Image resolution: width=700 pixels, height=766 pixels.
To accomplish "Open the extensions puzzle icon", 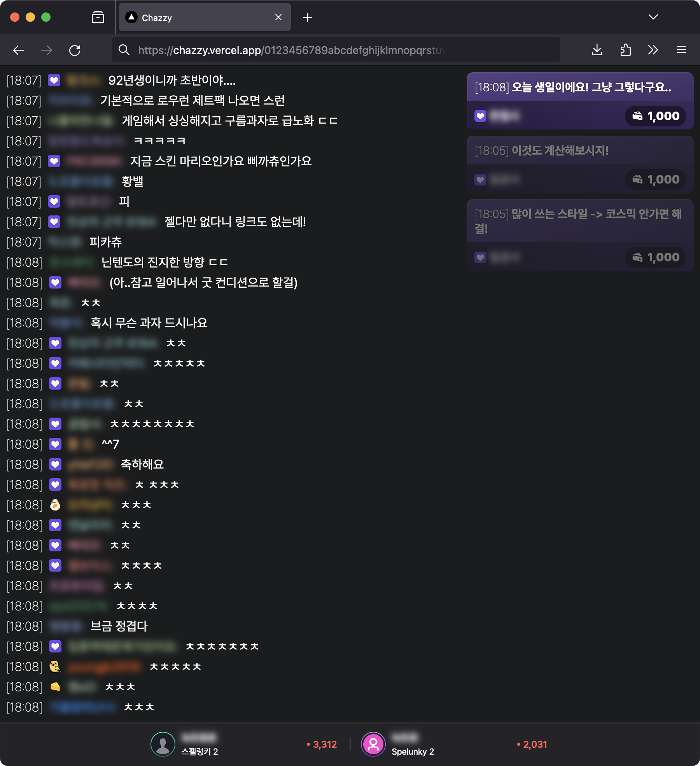I will pos(625,50).
